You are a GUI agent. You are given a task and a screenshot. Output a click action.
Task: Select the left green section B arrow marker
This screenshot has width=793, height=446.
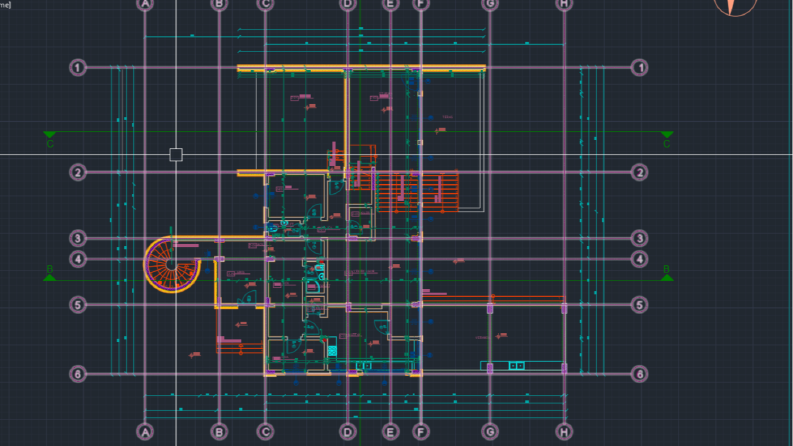pos(50,278)
